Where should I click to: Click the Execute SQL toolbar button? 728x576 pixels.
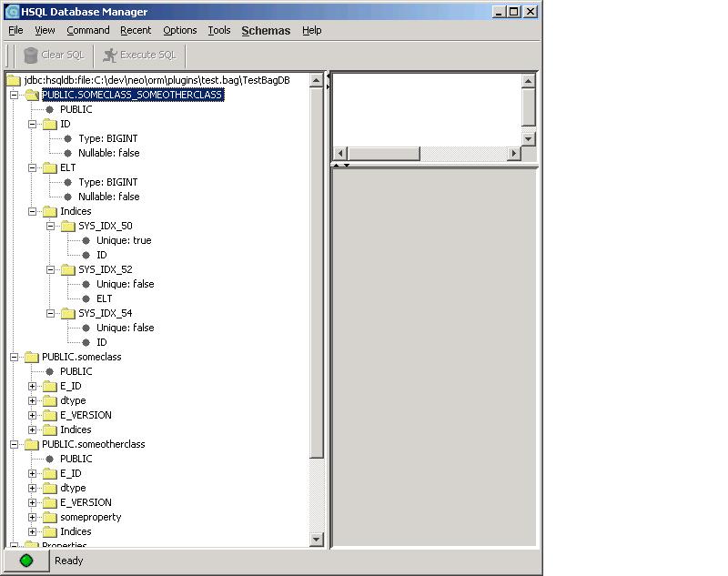[x=139, y=56]
